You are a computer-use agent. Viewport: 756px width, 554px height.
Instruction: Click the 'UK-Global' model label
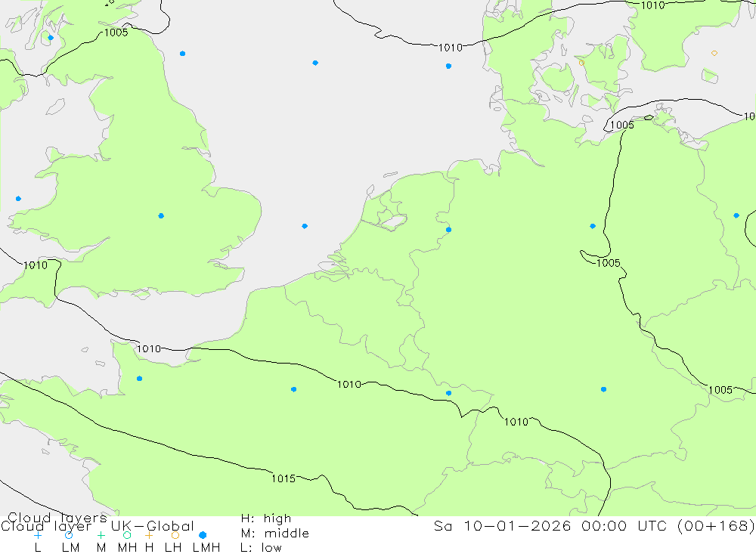coord(153,526)
